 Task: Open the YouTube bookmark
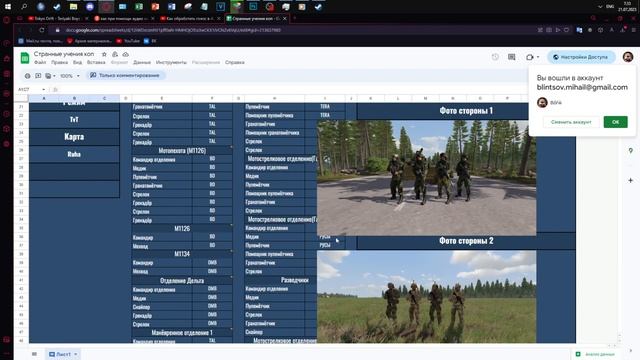click(128, 41)
